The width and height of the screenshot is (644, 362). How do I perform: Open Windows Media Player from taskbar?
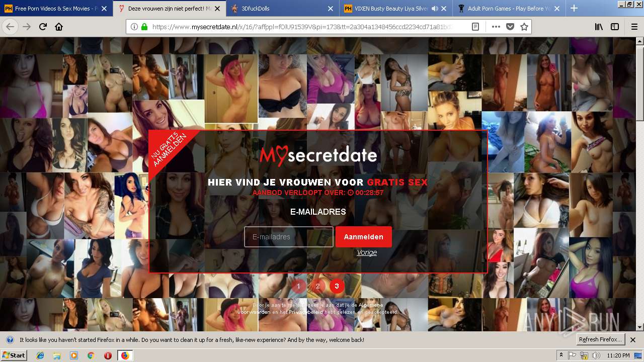pyautogui.click(x=74, y=355)
